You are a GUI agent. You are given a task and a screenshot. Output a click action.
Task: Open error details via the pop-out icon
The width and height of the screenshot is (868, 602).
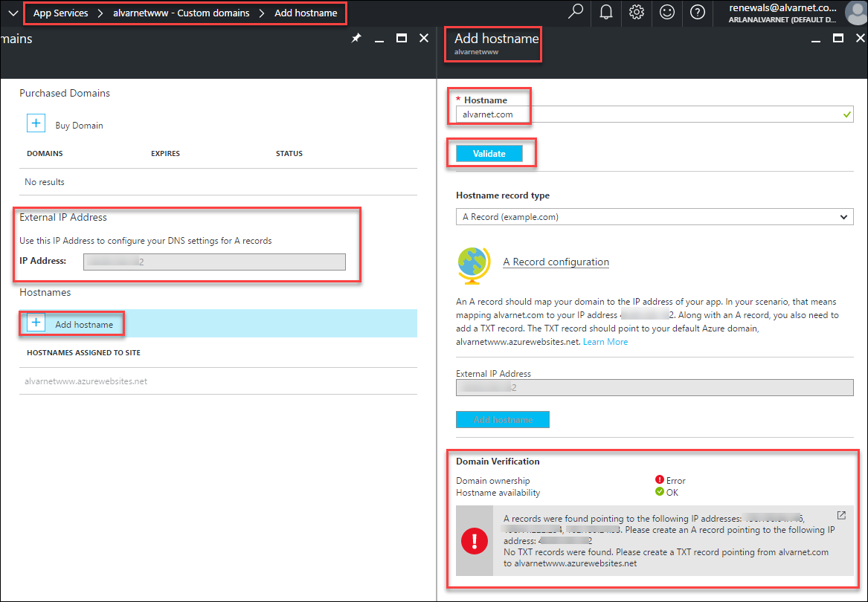(841, 515)
